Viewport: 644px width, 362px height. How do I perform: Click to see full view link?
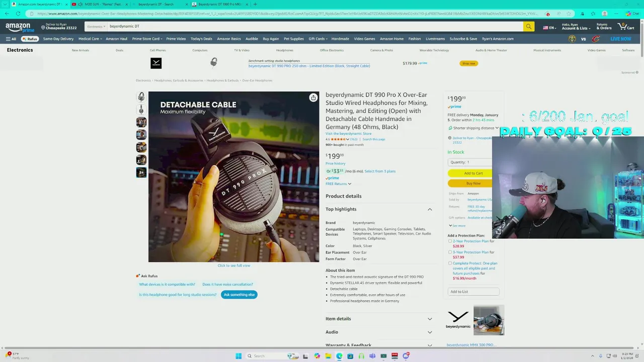click(233, 265)
